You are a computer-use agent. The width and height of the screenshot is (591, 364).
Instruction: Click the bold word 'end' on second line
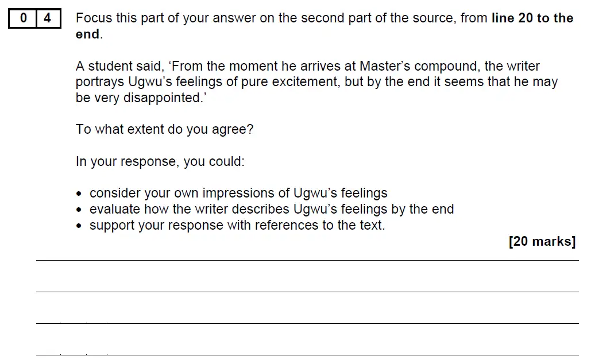point(87,34)
